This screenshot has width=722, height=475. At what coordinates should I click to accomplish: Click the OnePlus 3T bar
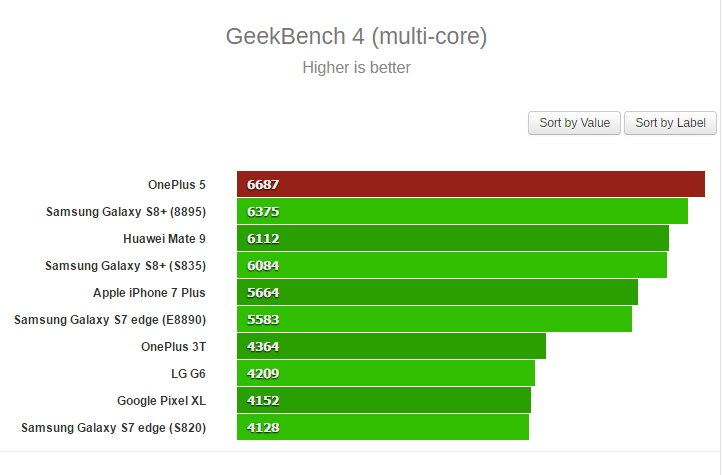click(391, 346)
